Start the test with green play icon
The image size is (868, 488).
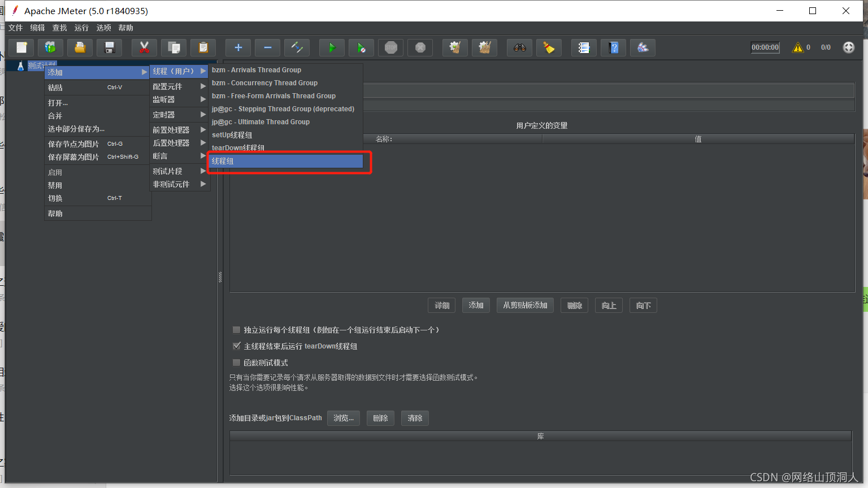[332, 47]
